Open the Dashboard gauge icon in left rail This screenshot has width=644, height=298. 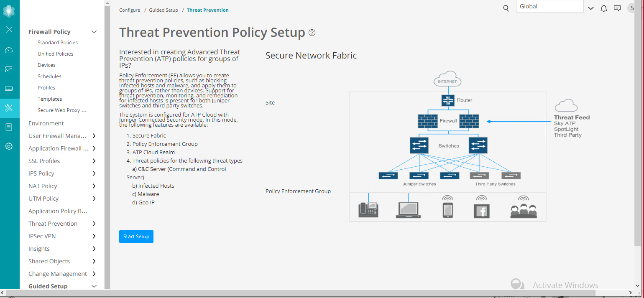[x=9, y=50]
